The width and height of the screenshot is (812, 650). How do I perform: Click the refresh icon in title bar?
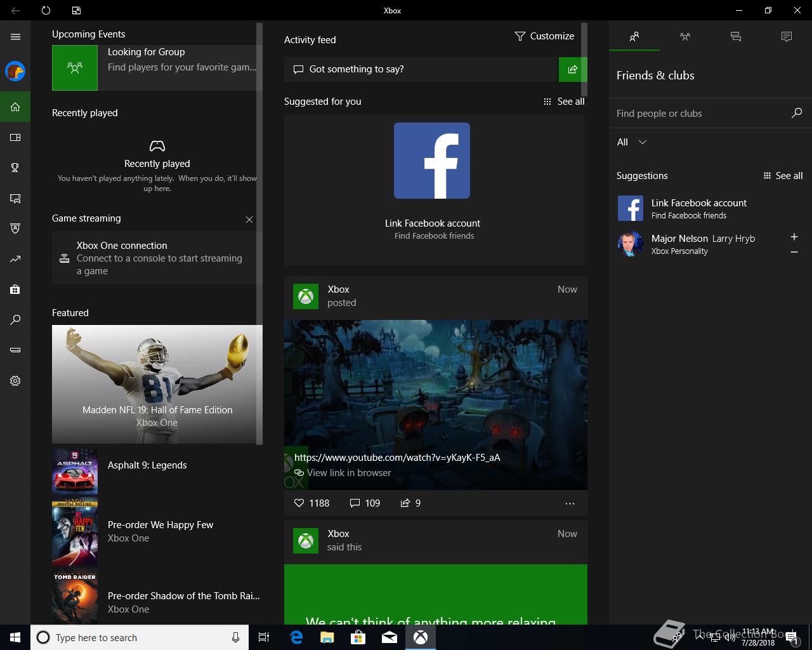point(46,10)
